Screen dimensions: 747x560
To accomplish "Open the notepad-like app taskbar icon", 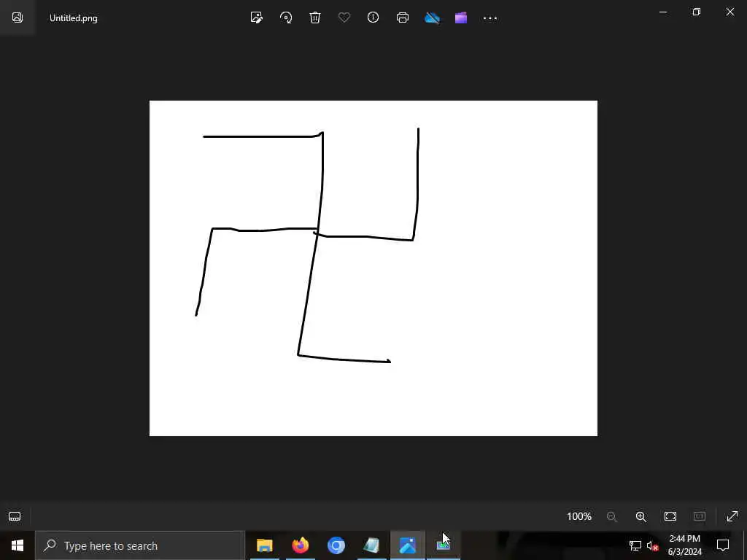I will coord(371,545).
